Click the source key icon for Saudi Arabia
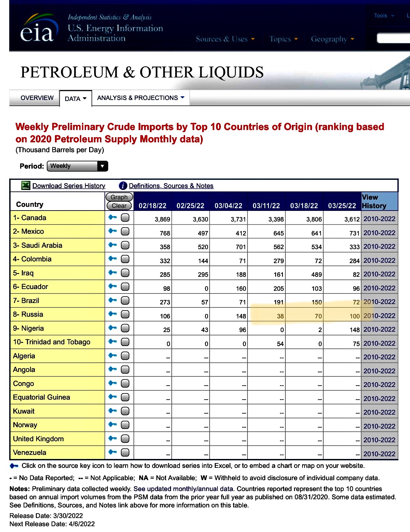Screen dimensions: 410x532 [113, 245]
